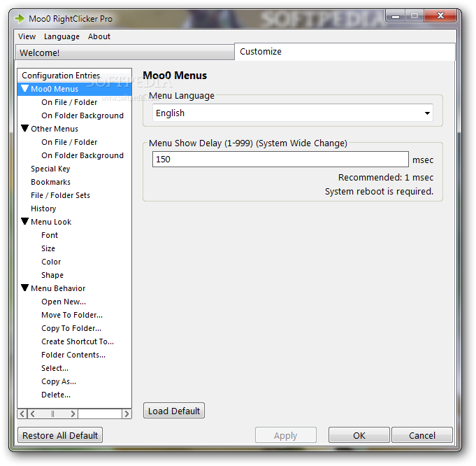Open the View menu
Image resolution: width=476 pixels, height=466 pixels.
[x=27, y=36]
